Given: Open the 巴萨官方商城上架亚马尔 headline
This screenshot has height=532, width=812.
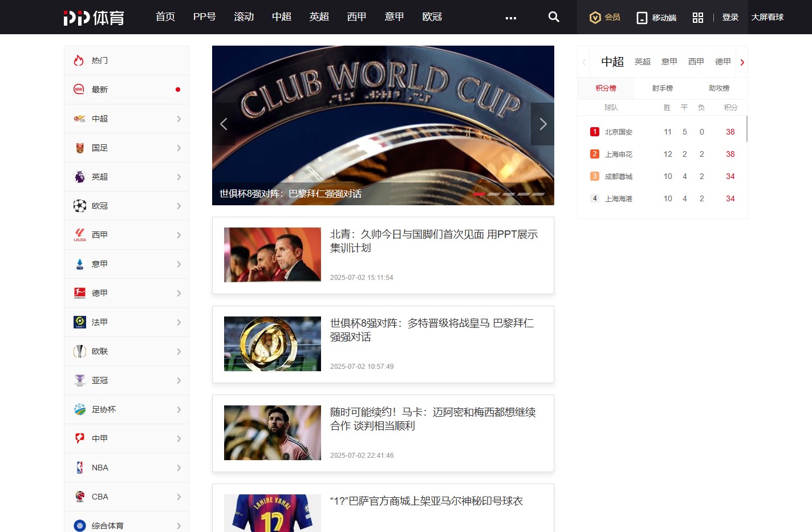Looking at the screenshot, I should [427, 501].
